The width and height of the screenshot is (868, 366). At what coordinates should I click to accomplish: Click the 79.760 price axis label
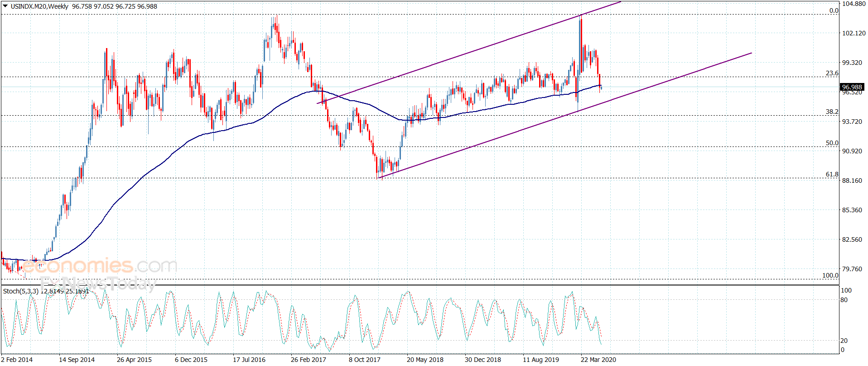click(852, 269)
